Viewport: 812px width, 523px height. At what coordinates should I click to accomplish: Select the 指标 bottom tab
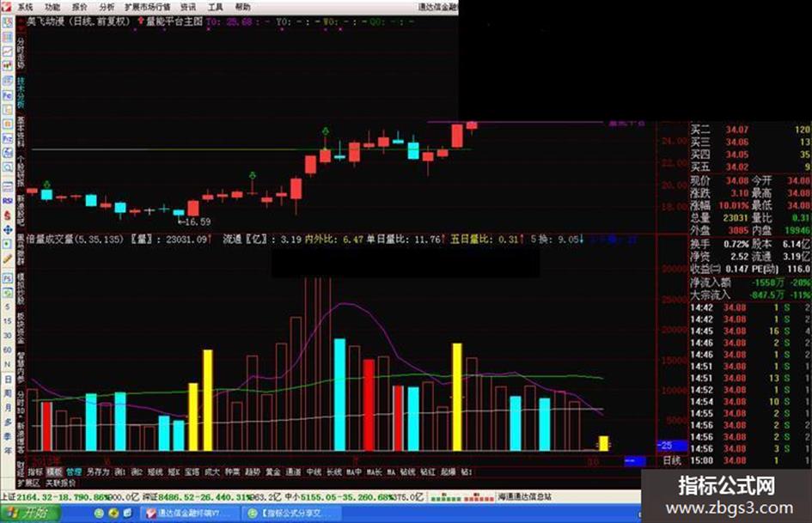coord(35,471)
